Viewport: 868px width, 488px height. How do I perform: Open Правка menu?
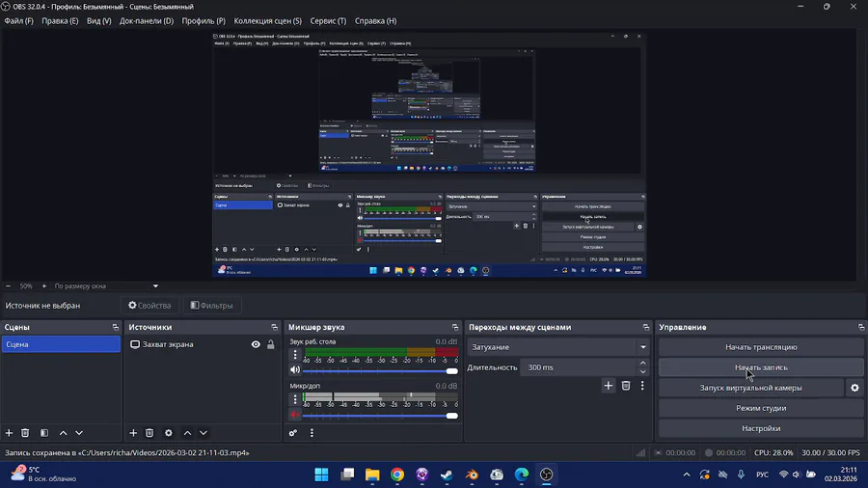(60, 21)
